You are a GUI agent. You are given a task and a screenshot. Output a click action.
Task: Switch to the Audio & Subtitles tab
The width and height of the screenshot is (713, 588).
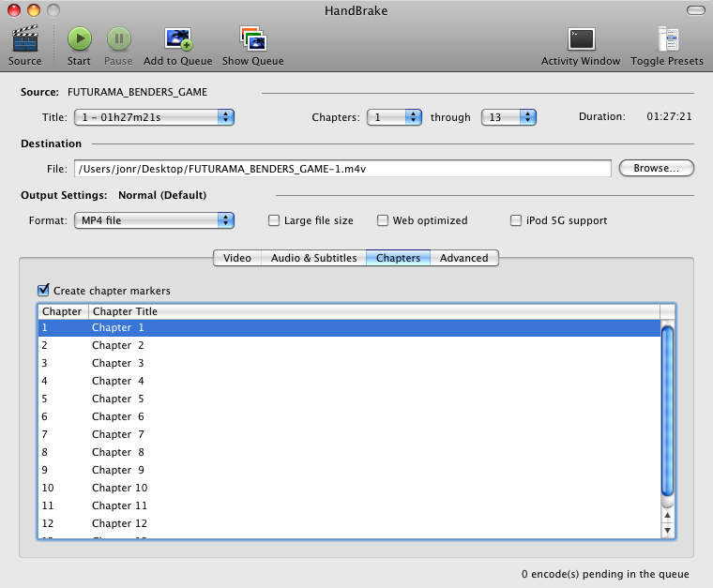[313, 258]
